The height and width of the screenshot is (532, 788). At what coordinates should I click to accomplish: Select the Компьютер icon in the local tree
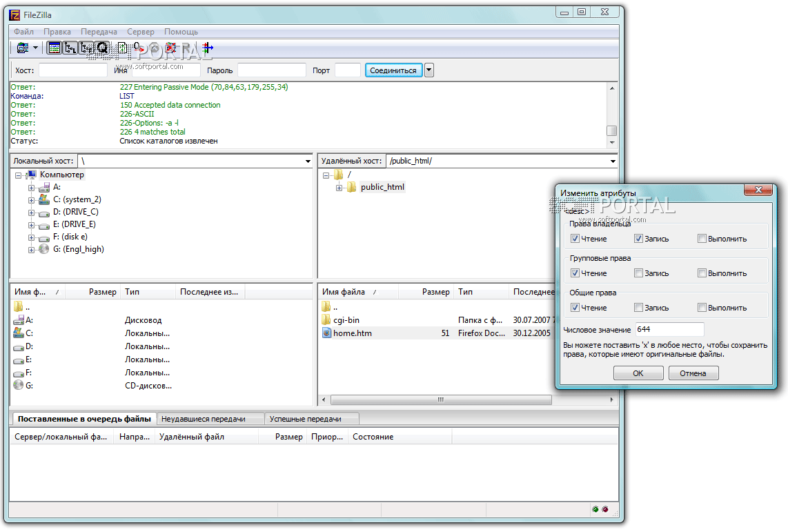click(31, 175)
